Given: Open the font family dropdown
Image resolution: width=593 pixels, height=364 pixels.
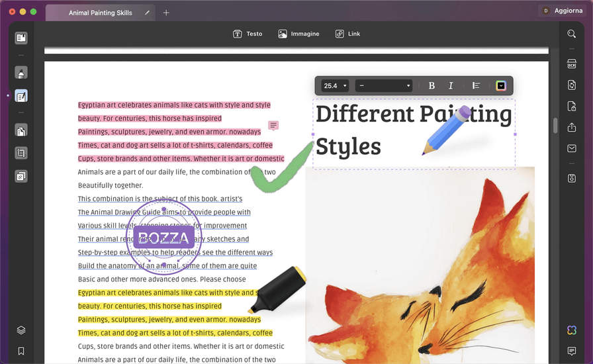Looking at the screenshot, I should (385, 85).
